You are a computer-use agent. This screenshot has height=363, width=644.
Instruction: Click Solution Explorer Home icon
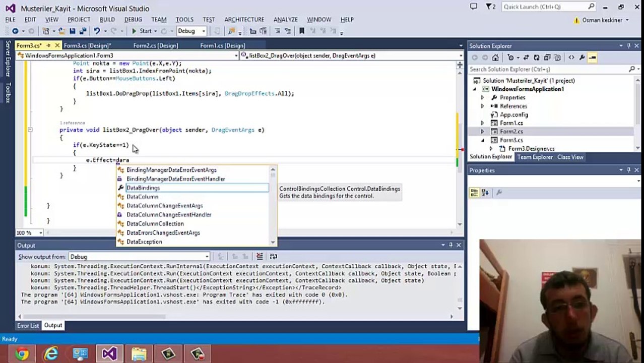tap(495, 57)
